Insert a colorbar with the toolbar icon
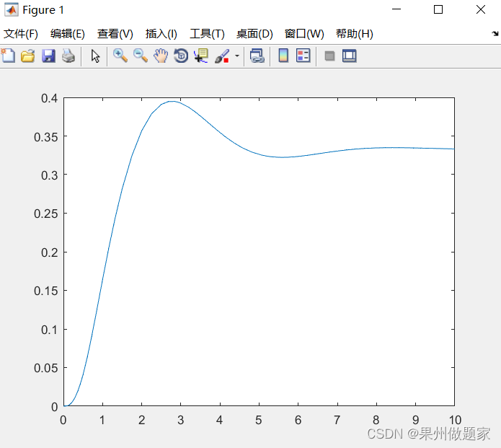 tap(283, 56)
